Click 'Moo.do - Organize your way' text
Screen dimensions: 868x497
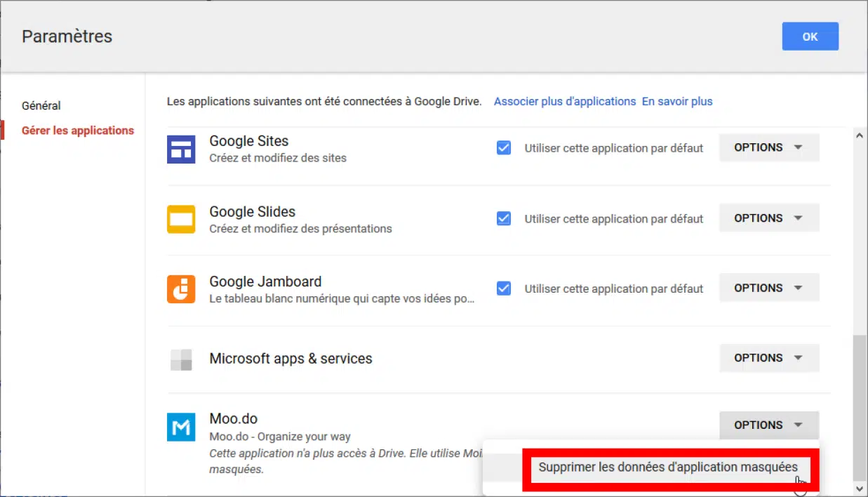pos(280,437)
